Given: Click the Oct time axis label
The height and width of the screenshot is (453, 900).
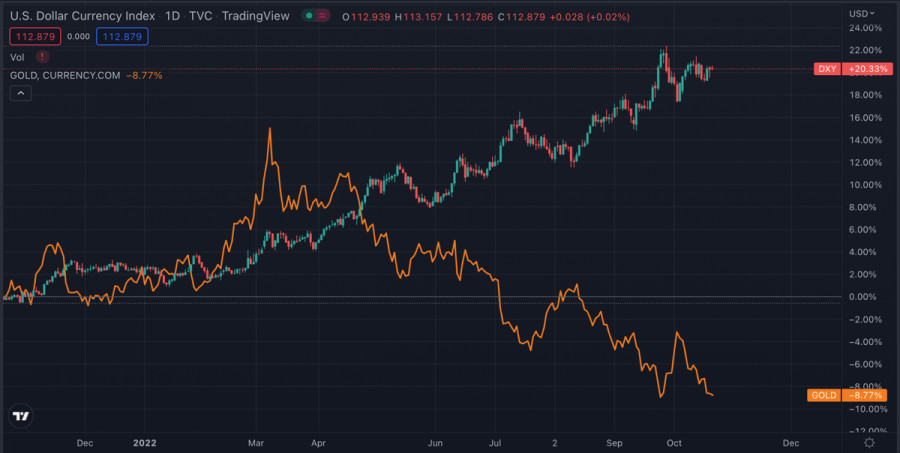Looking at the screenshot, I should (x=674, y=441).
